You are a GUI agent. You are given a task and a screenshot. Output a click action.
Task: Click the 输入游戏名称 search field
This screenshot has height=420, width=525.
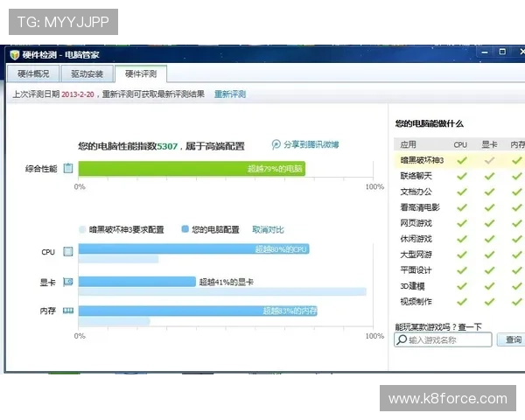(x=443, y=339)
